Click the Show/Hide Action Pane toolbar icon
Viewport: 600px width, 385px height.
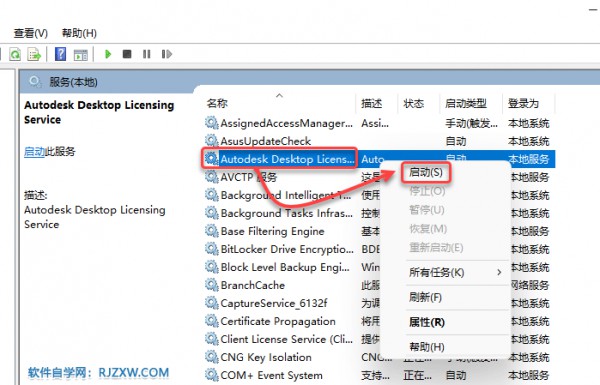click(x=81, y=55)
